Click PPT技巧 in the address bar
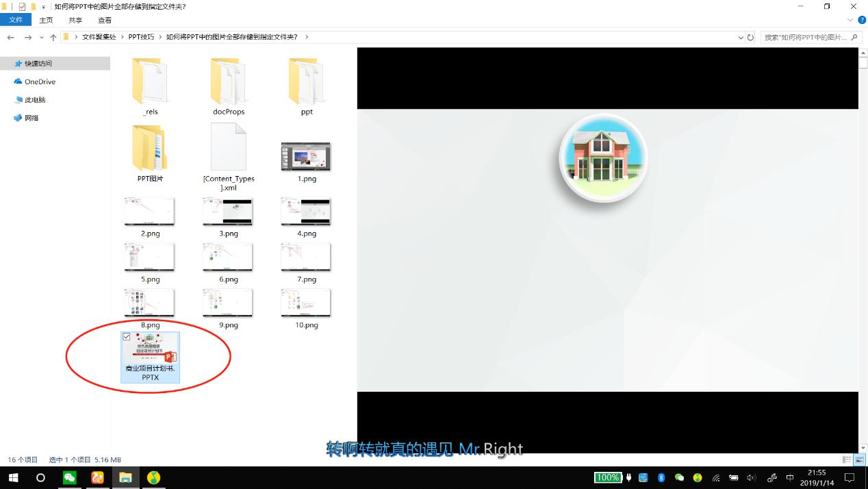 (x=142, y=37)
